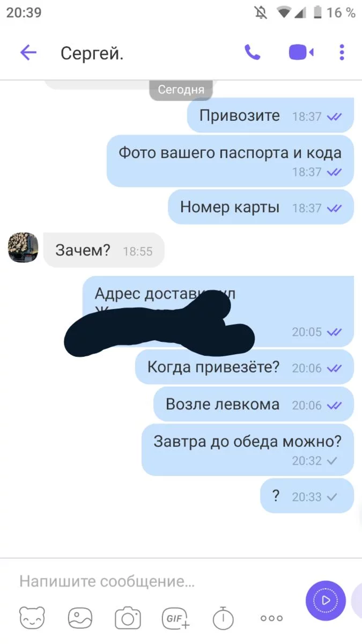The width and height of the screenshot is (362, 644).
Task: Focus the 'Напишите сообщение…' input field
Action: click(x=156, y=581)
